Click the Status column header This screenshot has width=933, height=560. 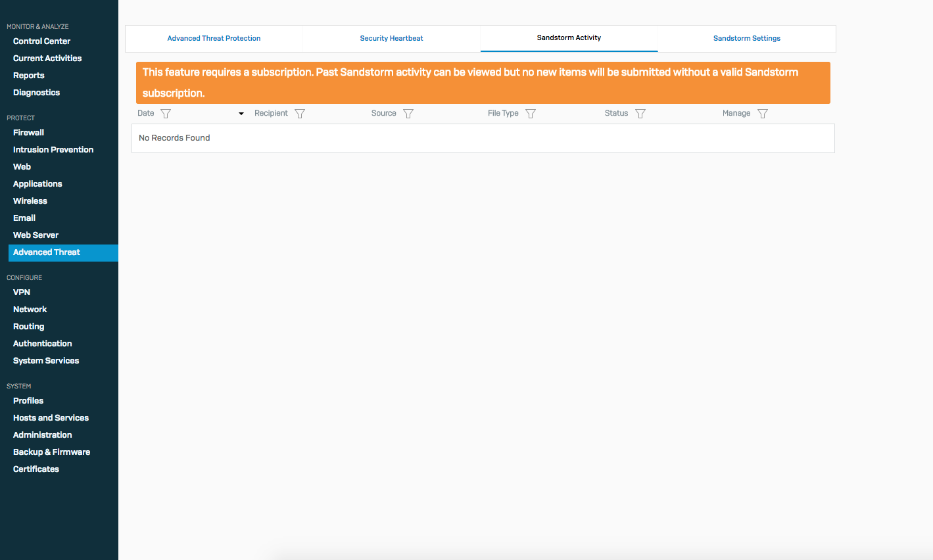tap(616, 113)
